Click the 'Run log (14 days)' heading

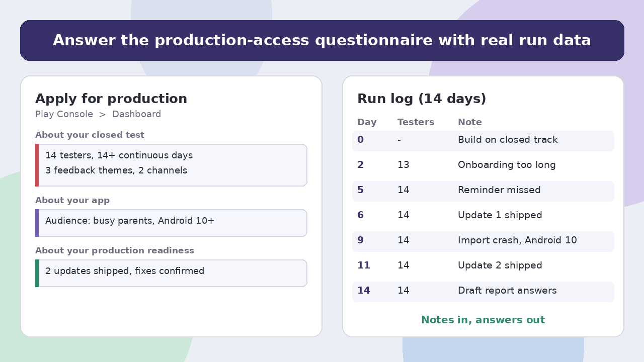point(422,99)
